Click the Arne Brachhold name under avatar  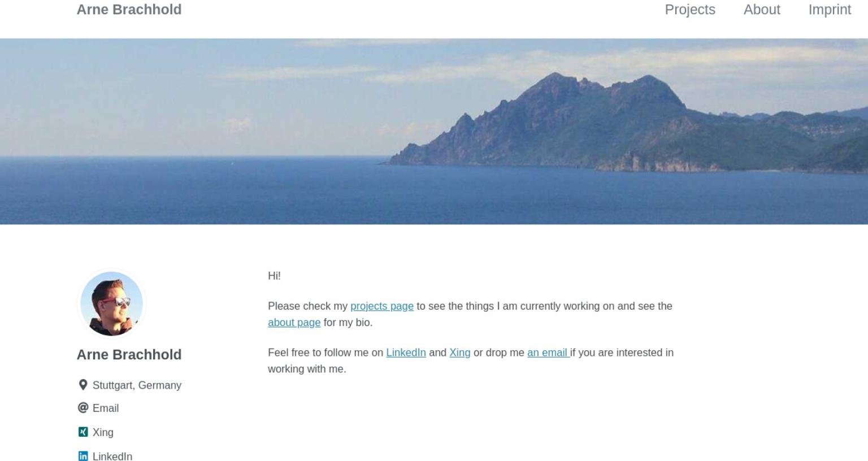129,354
